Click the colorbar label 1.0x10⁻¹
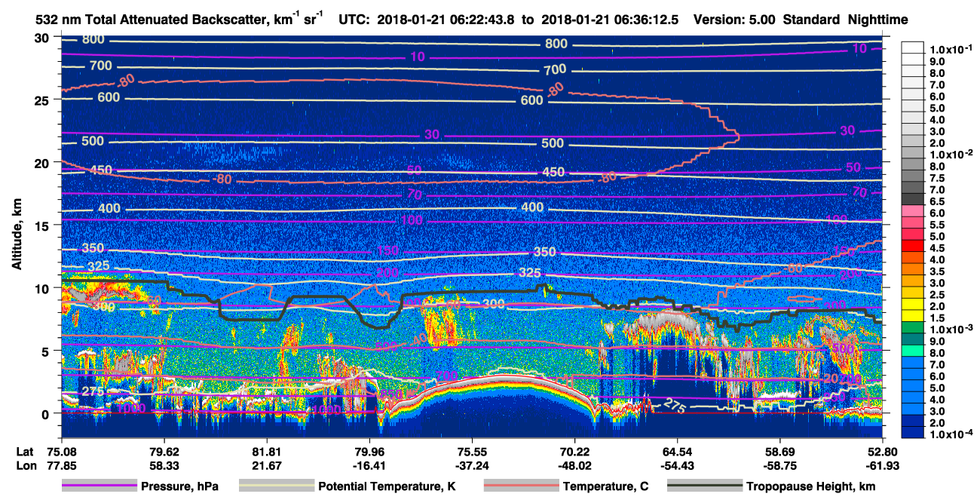 [x=952, y=50]
